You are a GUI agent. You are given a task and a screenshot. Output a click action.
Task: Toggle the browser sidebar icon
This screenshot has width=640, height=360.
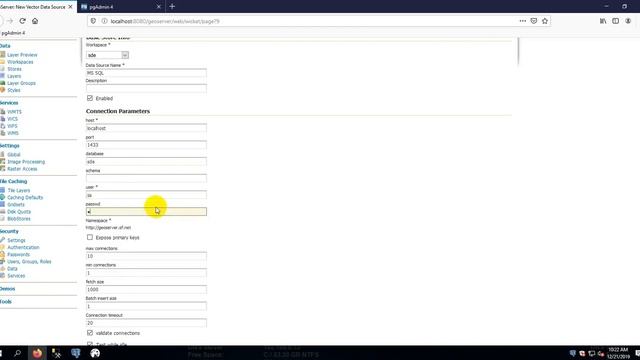pyautogui.click(x=616, y=21)
